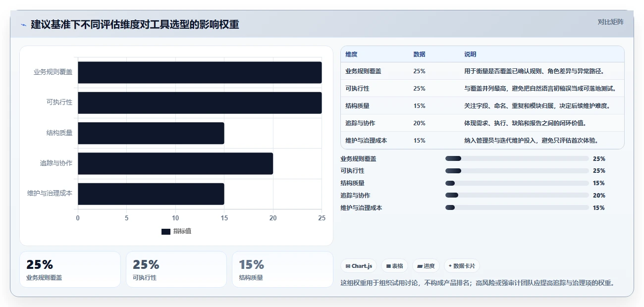Click the 追踪与协作 progress bar
Screen dimensions: 644x307
517,196
